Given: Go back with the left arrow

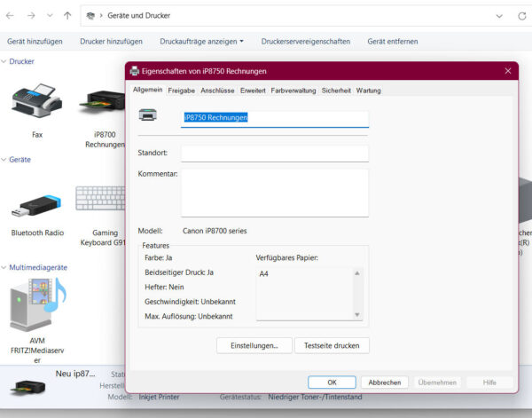Looking at the screenshot, I should point(10,16).
